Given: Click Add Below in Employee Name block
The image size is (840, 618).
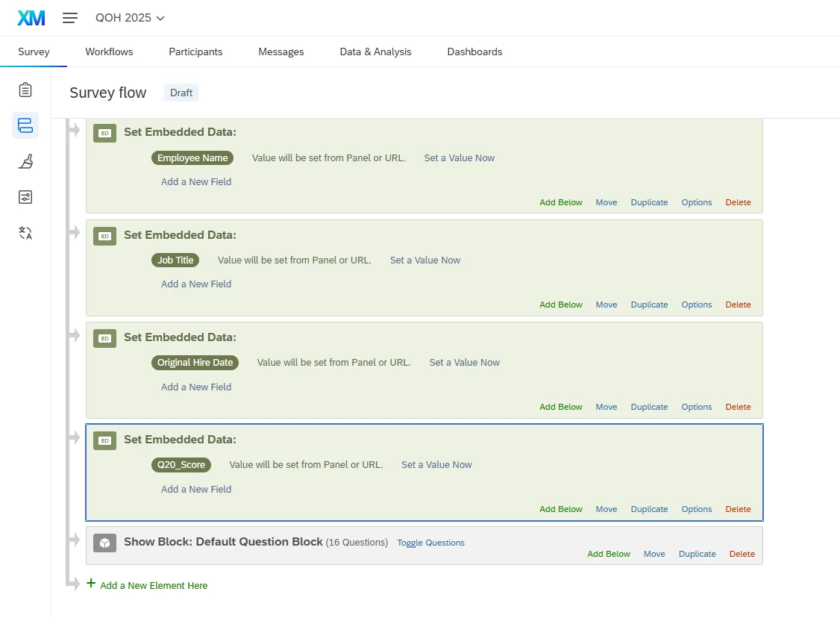Looking at the screenshot, I should click(561, 202).
